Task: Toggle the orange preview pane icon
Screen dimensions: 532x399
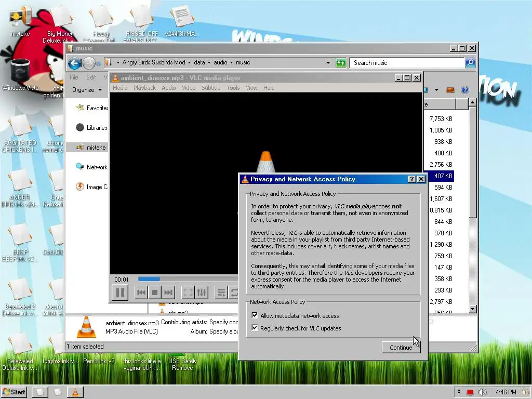Action: (x=450, y=90)
